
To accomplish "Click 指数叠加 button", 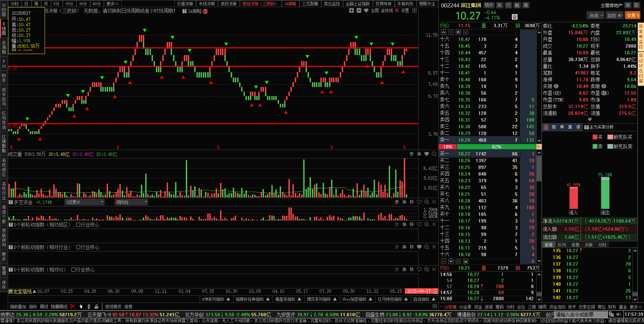I will (18, 307).
